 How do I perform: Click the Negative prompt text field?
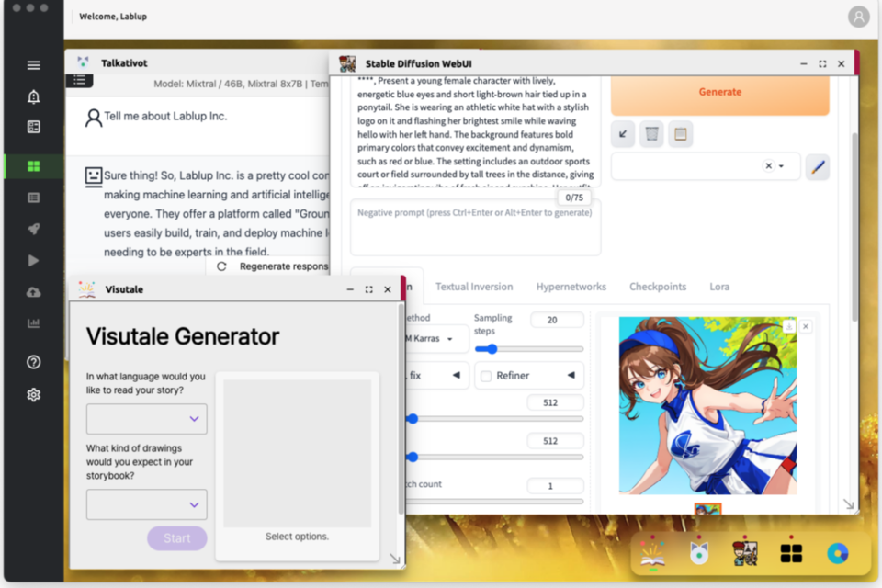pos(475,228)
